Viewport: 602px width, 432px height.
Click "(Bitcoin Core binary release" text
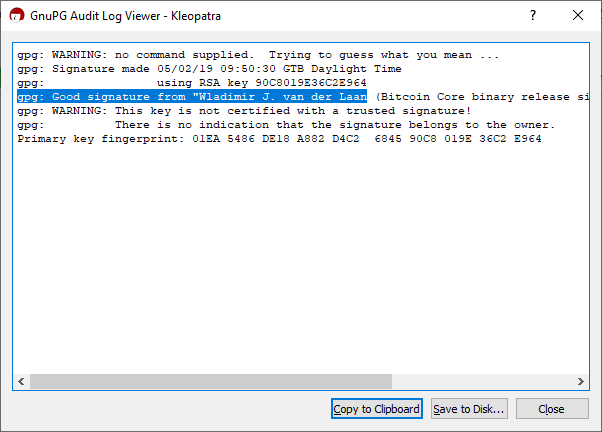point(473,97)
